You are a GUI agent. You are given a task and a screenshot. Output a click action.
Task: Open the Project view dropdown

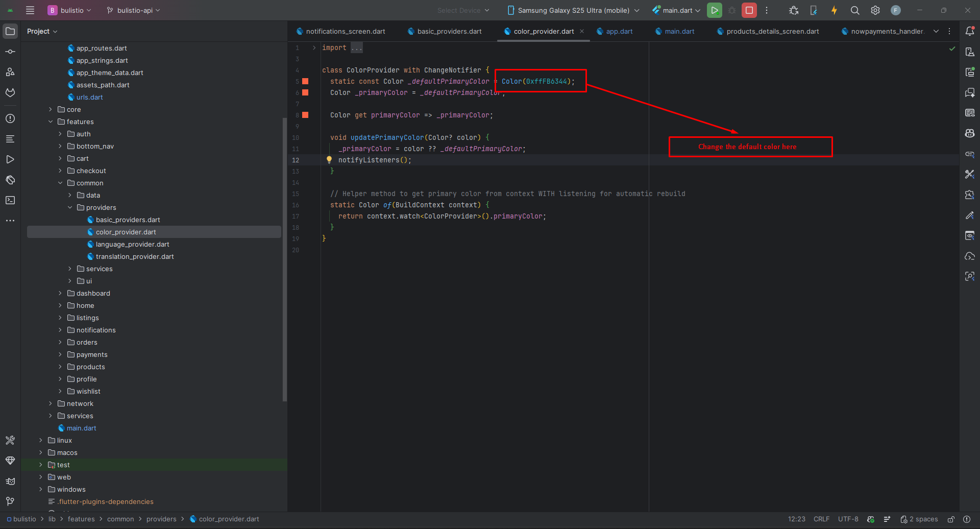(x=42, y=31)
